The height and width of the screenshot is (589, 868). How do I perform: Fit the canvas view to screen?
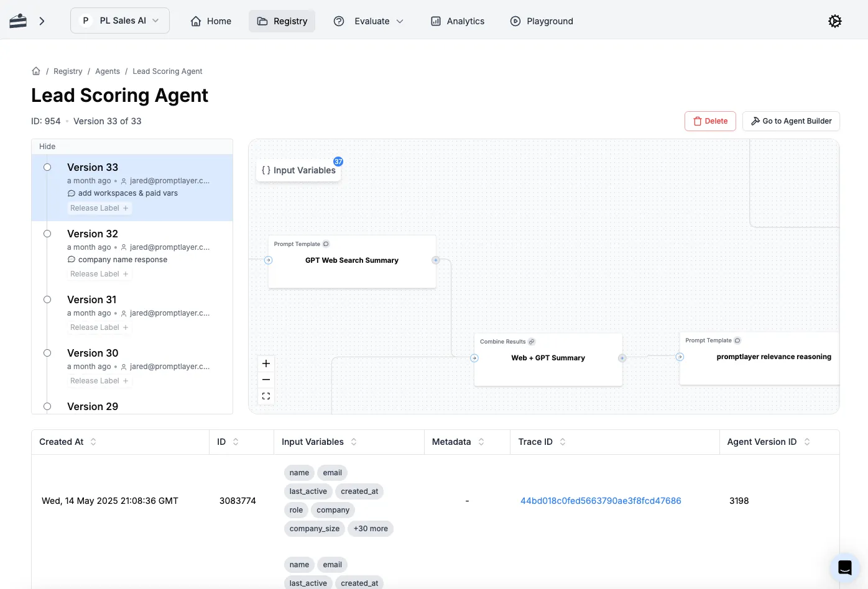tap(266, 396)
